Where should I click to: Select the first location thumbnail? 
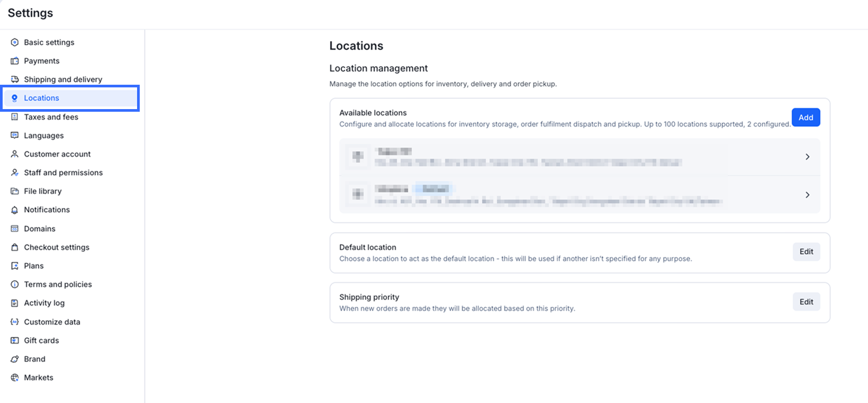pyautogui.click(x=358, y=157)
